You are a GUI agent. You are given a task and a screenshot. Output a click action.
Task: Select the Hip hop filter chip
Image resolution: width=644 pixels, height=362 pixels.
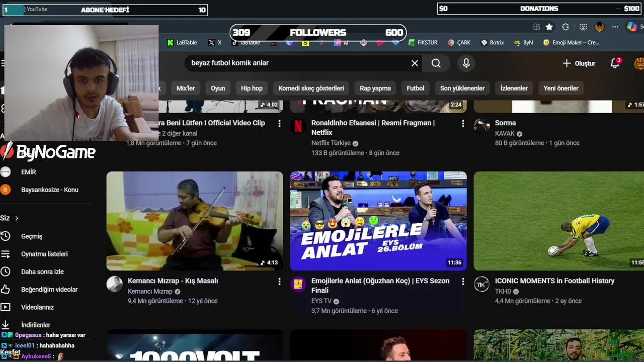pyautogui.click(x=252, y=88)
